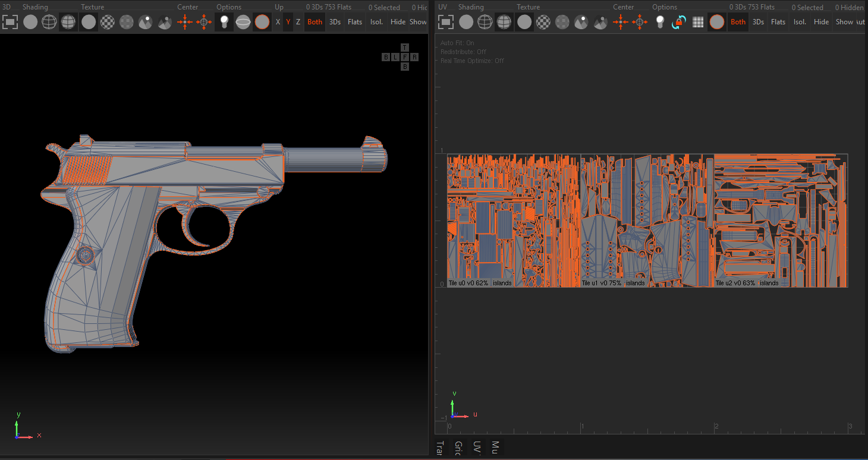Toggle Both display mode in 3D viewport
Screen dimensions: 868x460
(x=315, y=22)
